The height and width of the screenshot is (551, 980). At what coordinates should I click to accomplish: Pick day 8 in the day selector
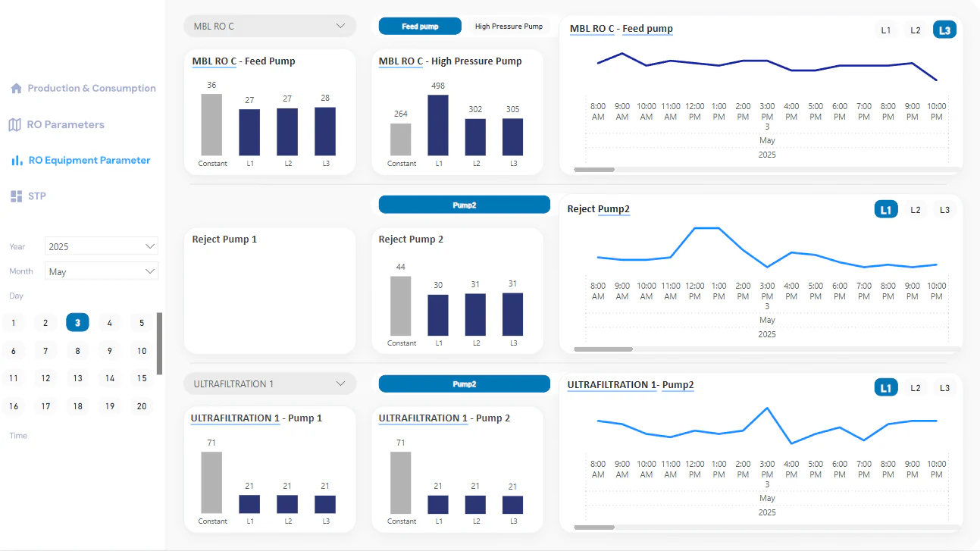point(77,351)
